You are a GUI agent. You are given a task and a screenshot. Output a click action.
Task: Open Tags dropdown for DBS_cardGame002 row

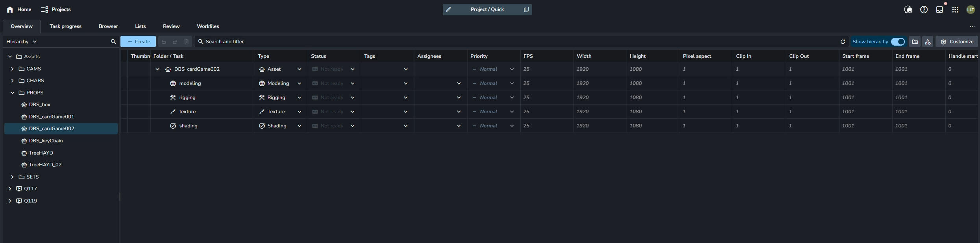[x=405, y=69]
